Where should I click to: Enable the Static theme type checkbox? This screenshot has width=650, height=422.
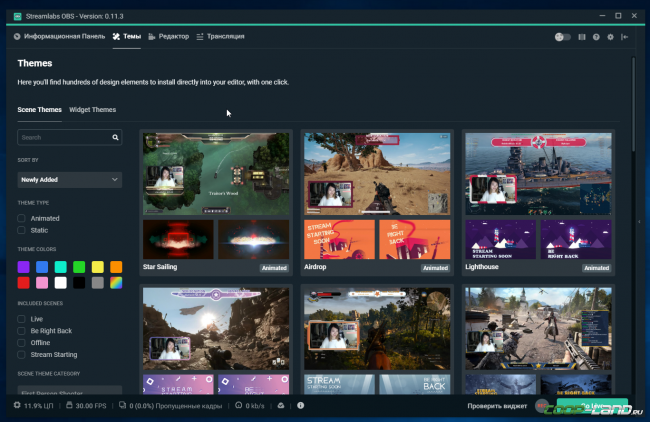(22, 230)
